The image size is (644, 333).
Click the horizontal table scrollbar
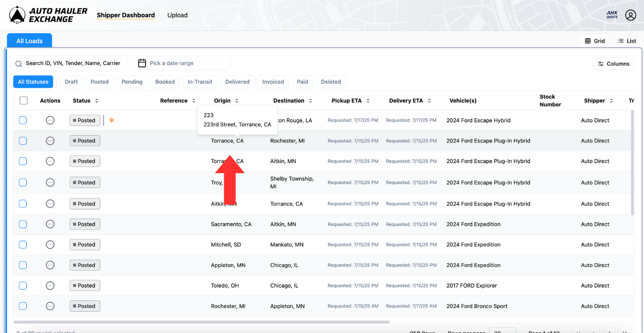pos(201,322)
